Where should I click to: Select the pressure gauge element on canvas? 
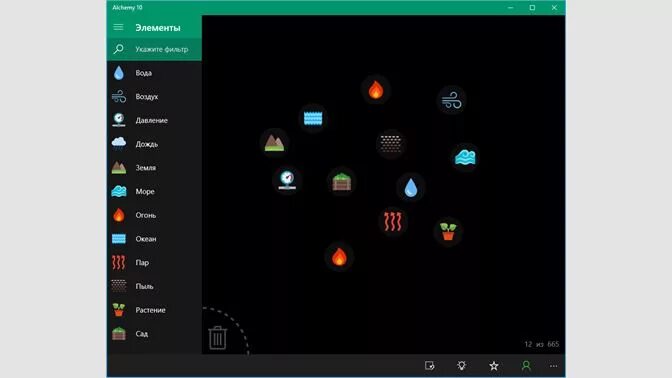(287, 180)
